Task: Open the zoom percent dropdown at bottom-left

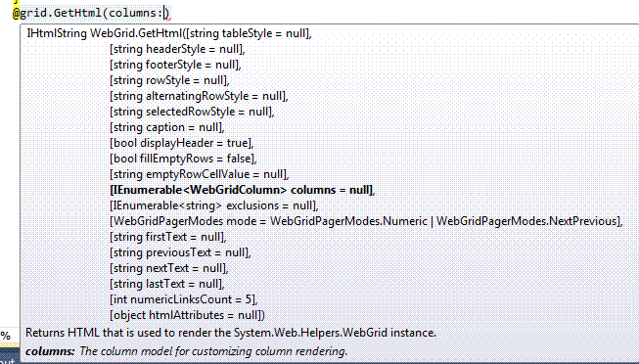Action: [6, 336]
